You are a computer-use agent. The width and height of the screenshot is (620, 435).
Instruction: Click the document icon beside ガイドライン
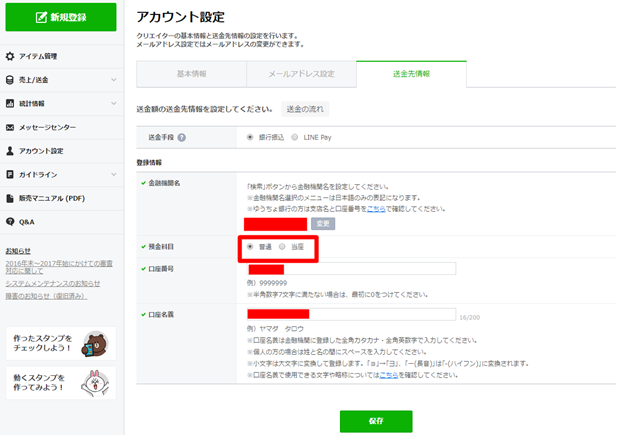pyautogui.click(x=10, y=174)
